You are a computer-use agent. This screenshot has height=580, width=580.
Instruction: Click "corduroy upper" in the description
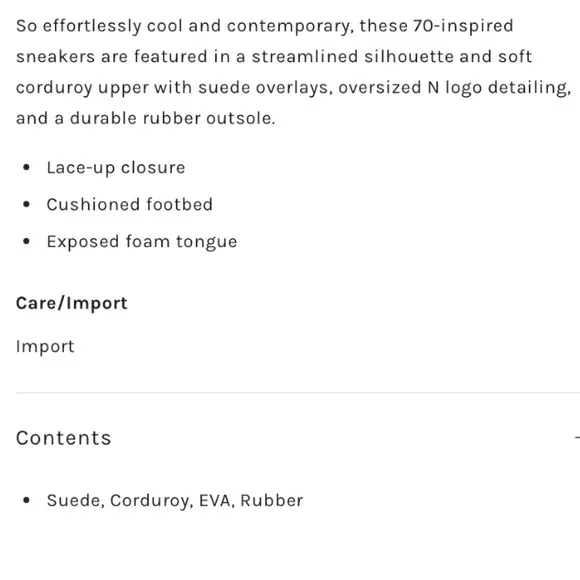pyautogui.click(x=82, y=88)
